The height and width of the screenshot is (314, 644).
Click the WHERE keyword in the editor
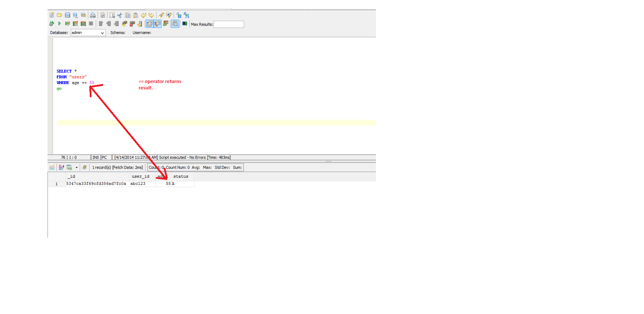(x=63, y=83)
